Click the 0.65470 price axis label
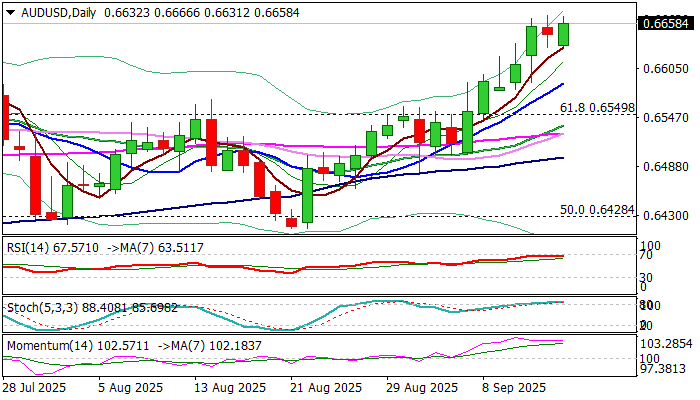This screenshot has height=400, width=700. 667,118
